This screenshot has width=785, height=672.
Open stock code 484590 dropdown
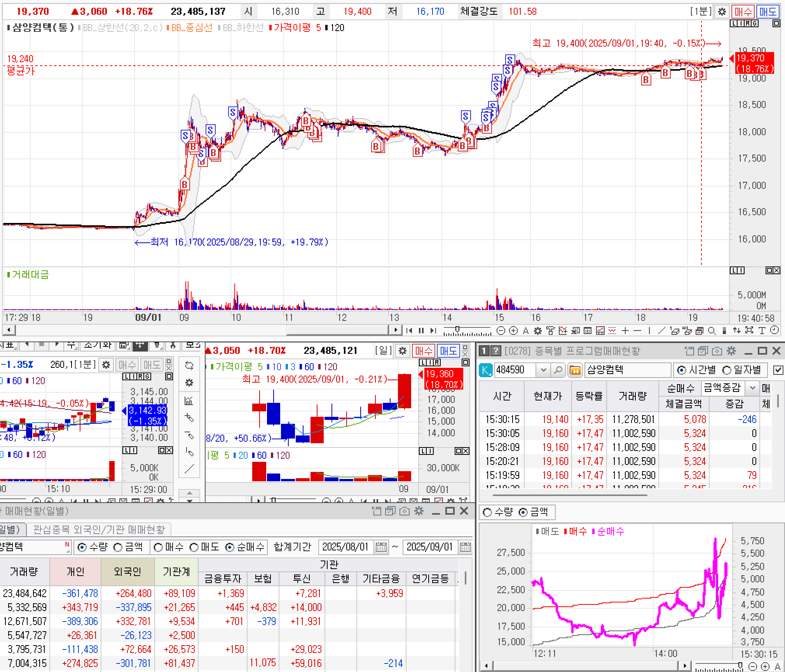point(543,370)
